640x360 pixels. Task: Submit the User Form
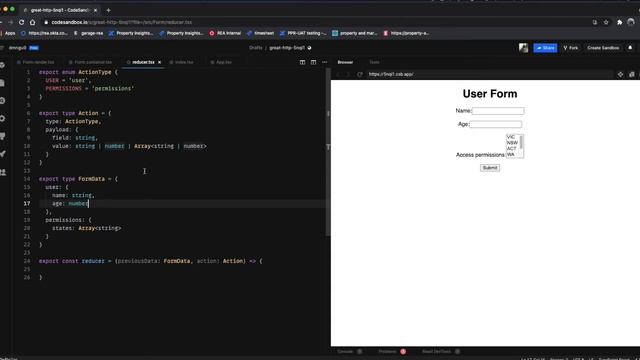(490, 168)
